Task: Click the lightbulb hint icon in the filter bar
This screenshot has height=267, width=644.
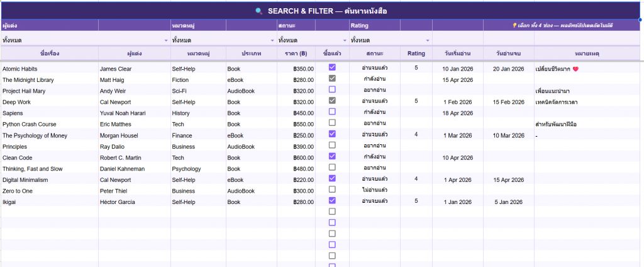Action: point(514,25)
